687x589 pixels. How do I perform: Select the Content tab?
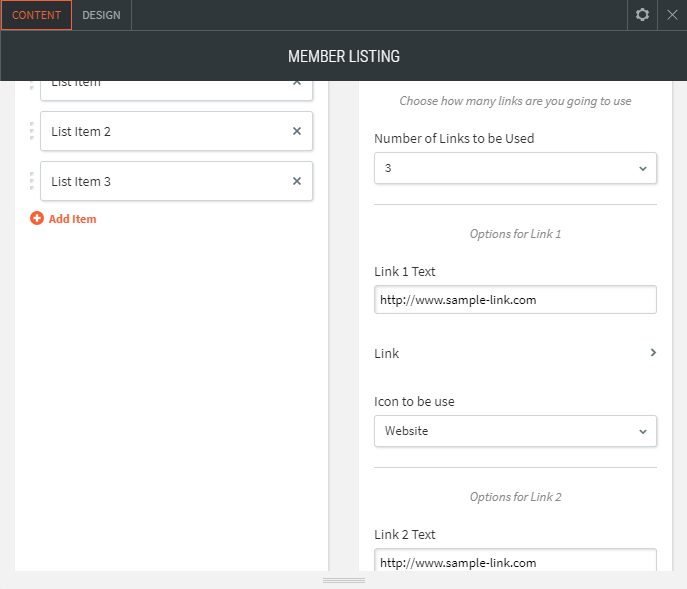click(x=36, y=15)
